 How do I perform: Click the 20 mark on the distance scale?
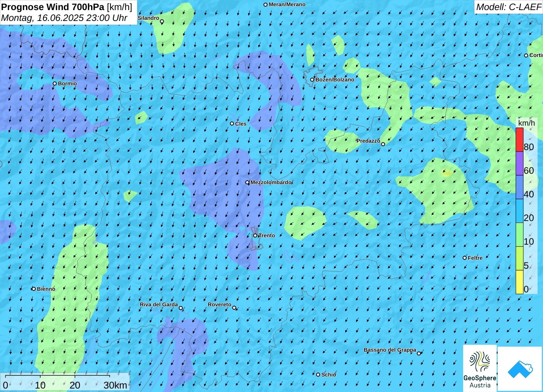click(x=75, y=385)
